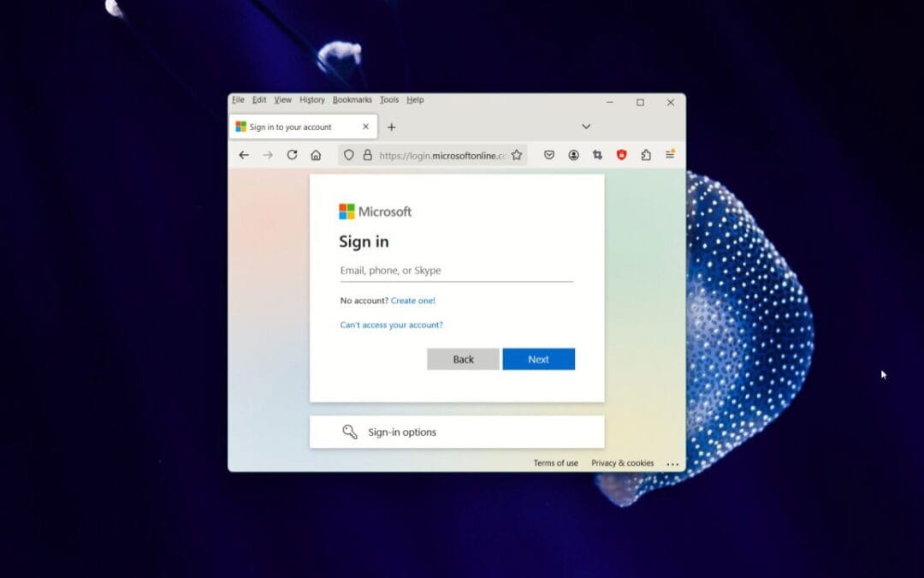
Task: Reload the current page
Action: 292,154
